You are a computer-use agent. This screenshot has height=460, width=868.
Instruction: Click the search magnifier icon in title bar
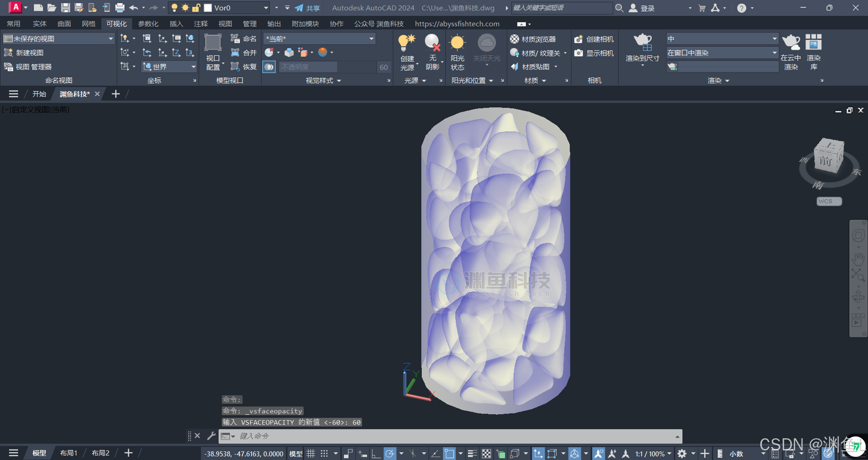point(619,8)
